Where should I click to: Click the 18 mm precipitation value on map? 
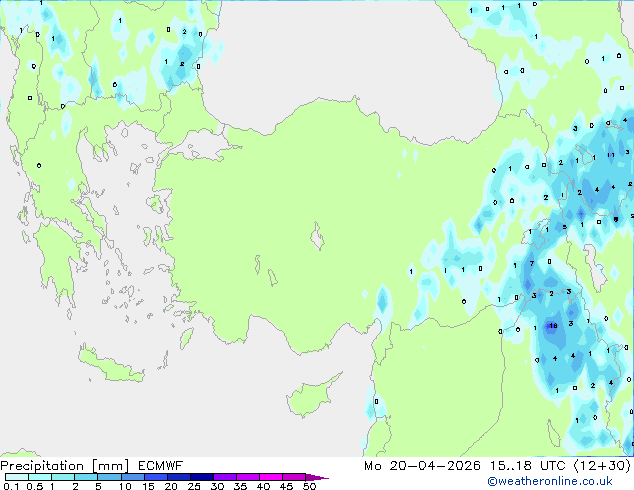553,325
